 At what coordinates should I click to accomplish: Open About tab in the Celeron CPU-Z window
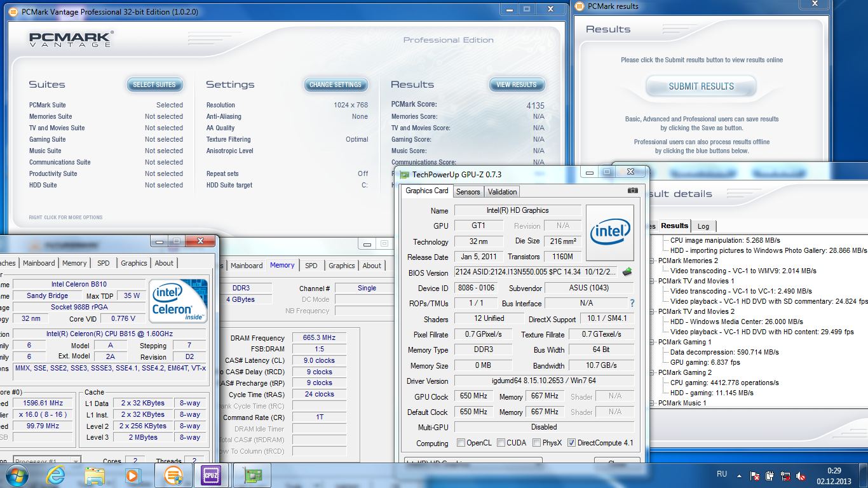pos(164,263)
